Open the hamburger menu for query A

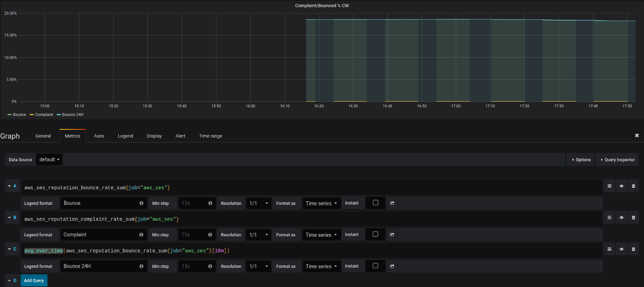click(609, 186)
